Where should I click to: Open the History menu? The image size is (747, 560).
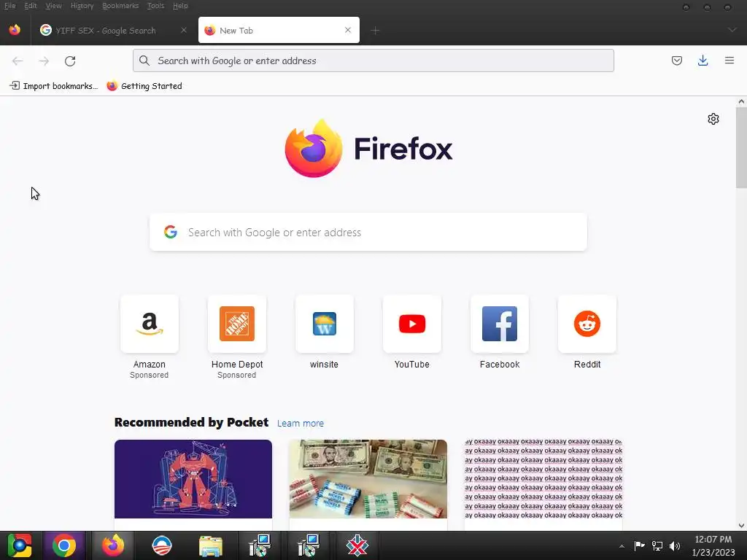click(82, 6)
